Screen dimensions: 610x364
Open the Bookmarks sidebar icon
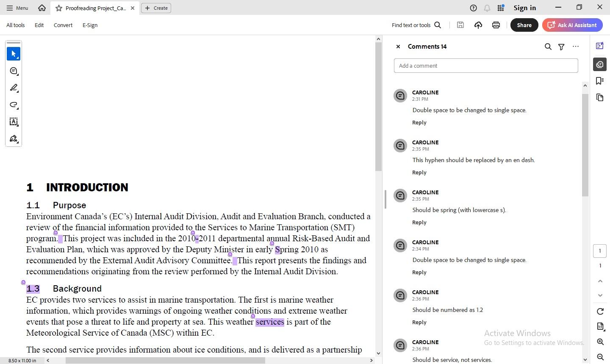click(600, 81)
